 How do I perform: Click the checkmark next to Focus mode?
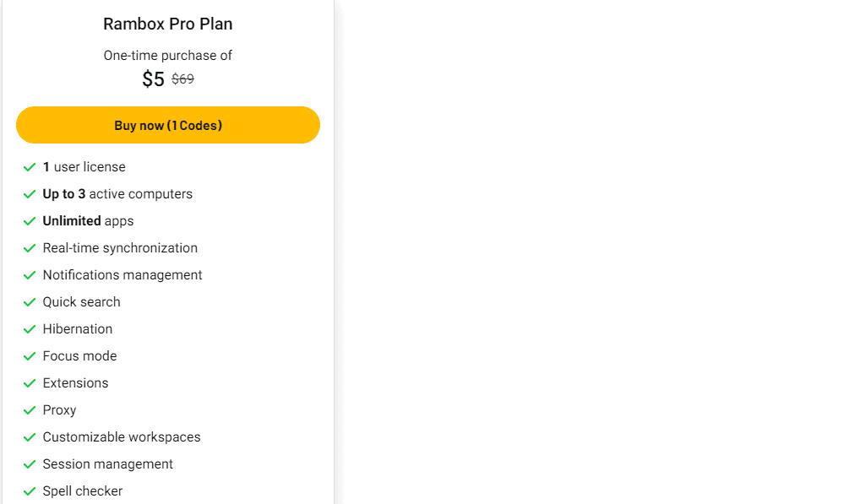coord(30,356)
